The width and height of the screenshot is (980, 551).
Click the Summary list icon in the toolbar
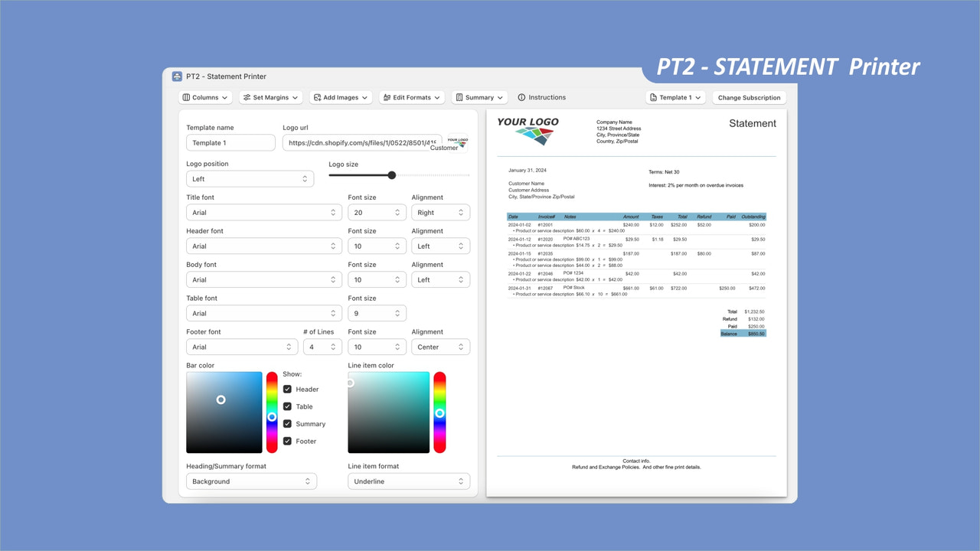[460, 97]
